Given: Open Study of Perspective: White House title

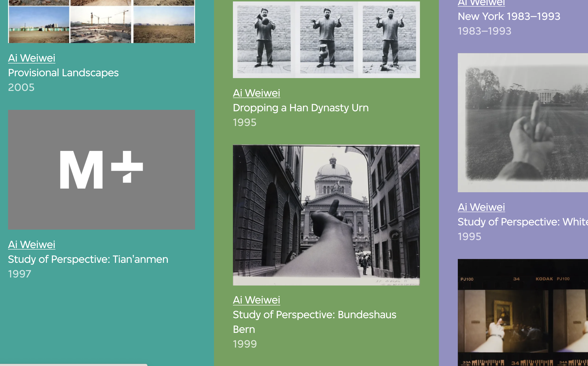Looking at the screenshot, I should (523, 222).
